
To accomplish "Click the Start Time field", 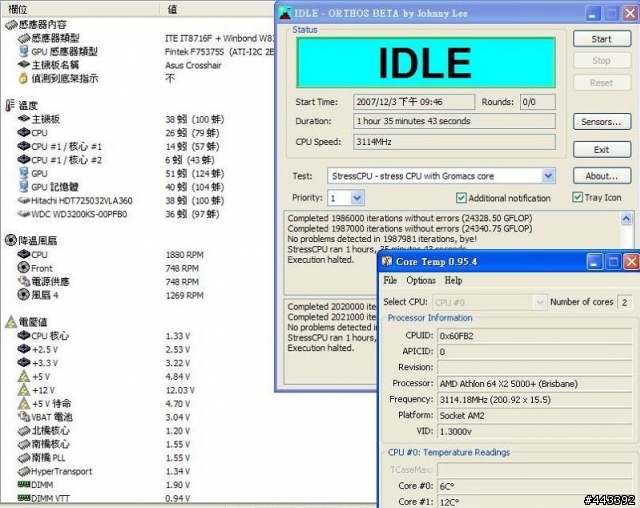I will (414, 102).
